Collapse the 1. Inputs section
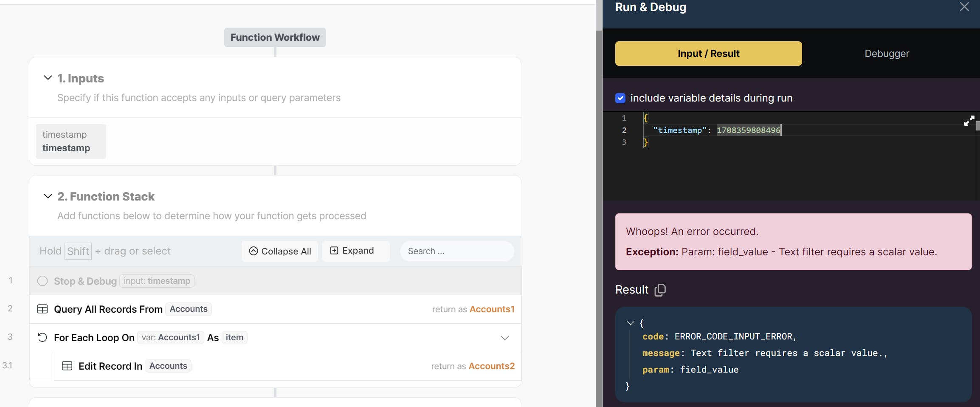Image resolution: width=980 pixels, height=407 pixels. click(48, 78)
